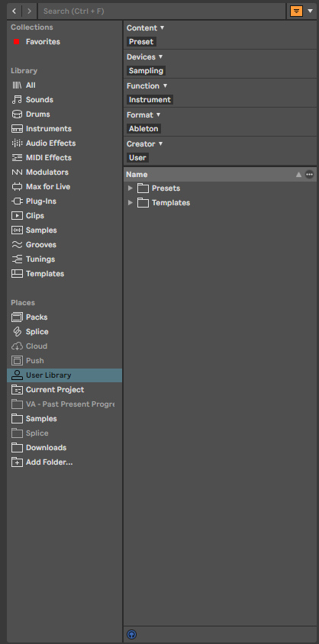Image resolution: width=319 pixels, height=644 pixels.
Task: Click the red Favorites color square
Action: [x=17, y=42]
